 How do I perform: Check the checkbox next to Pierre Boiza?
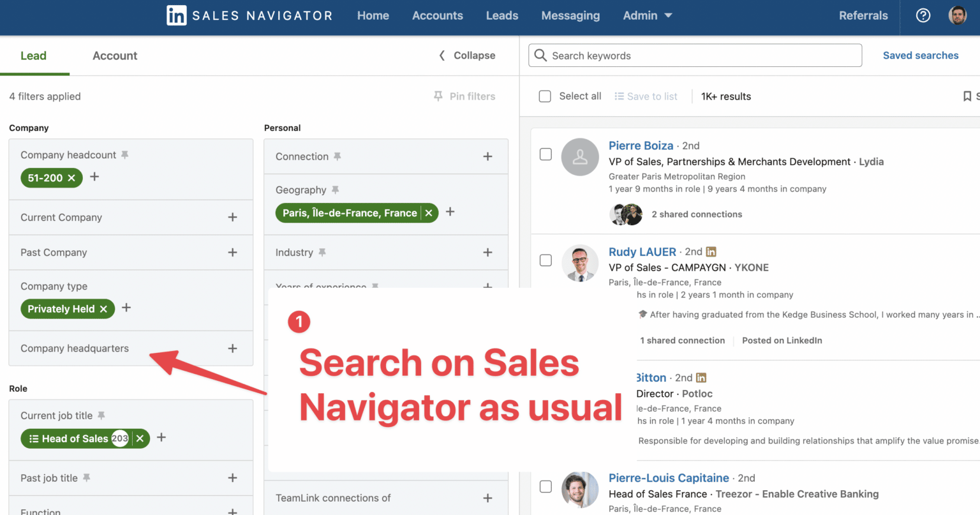546,154
